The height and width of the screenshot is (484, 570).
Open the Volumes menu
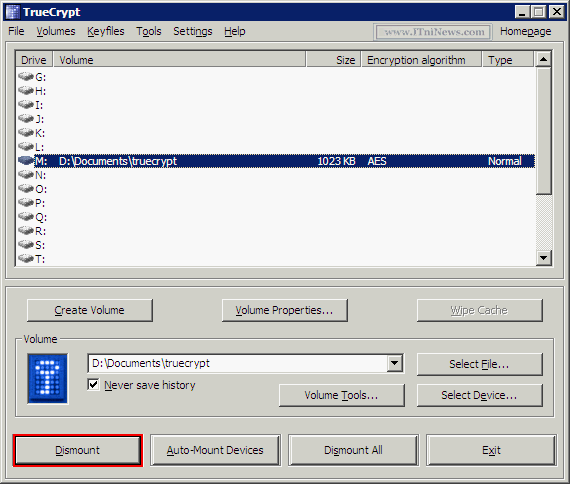(x=56, y=31)
